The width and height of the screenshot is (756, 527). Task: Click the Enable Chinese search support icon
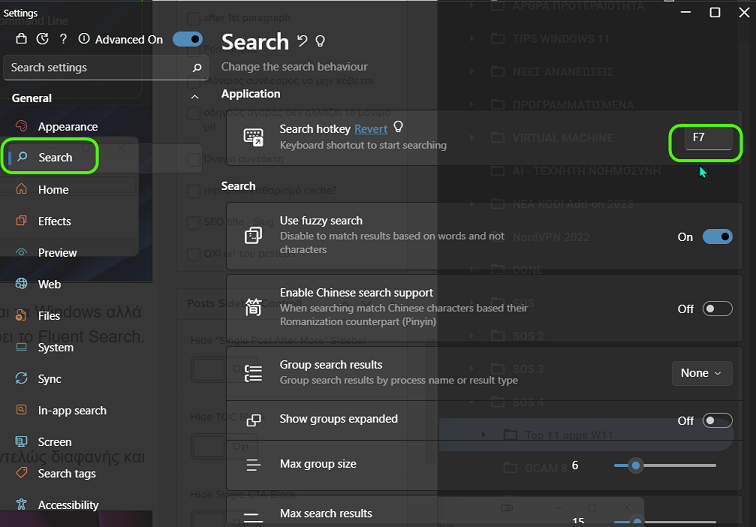pos(253,307)
